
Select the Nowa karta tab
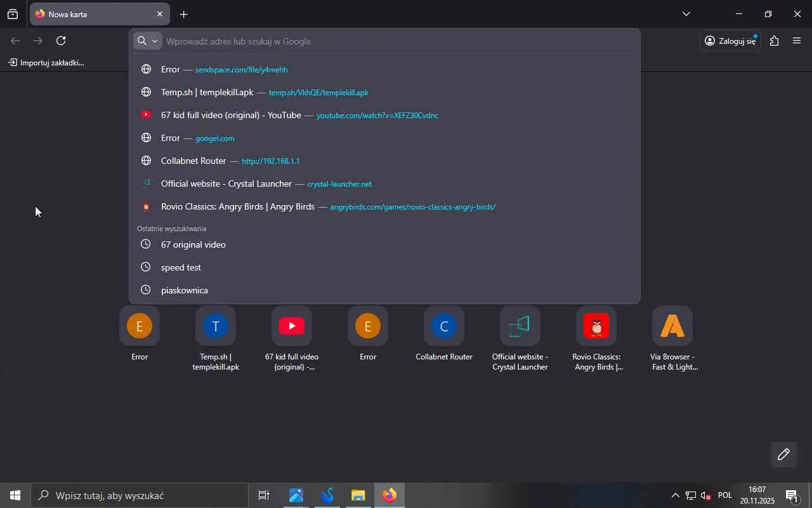(x=99, y=14)
